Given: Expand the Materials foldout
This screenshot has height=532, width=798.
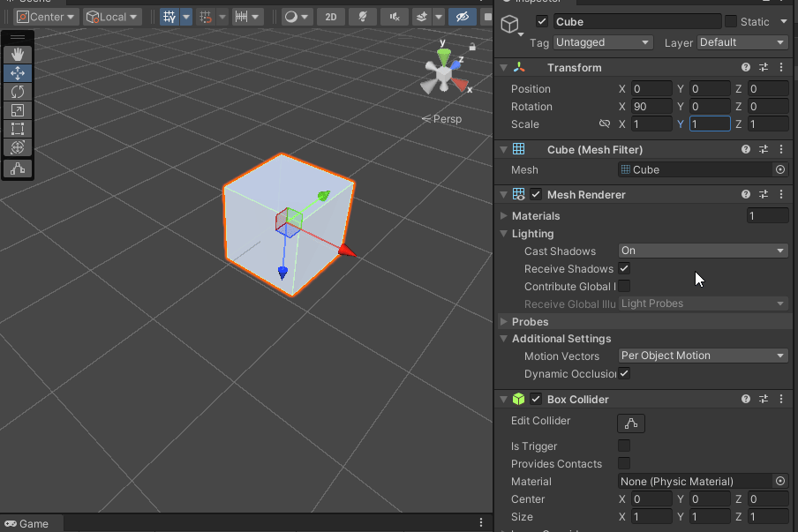Looking at the screenshot, I should (504, 215).
